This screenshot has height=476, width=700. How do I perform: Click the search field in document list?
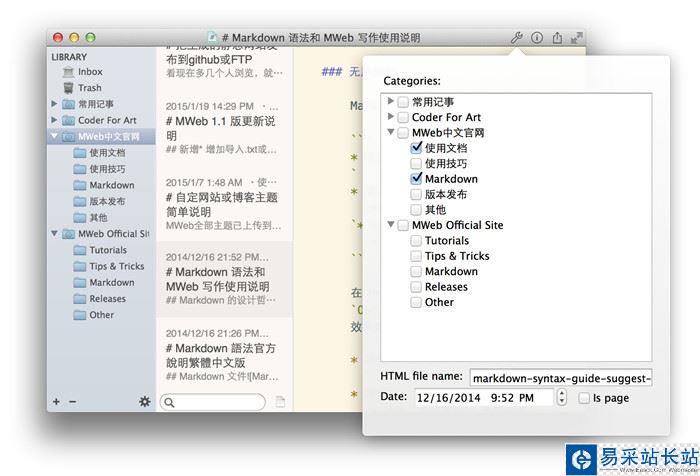click(212, 402)
